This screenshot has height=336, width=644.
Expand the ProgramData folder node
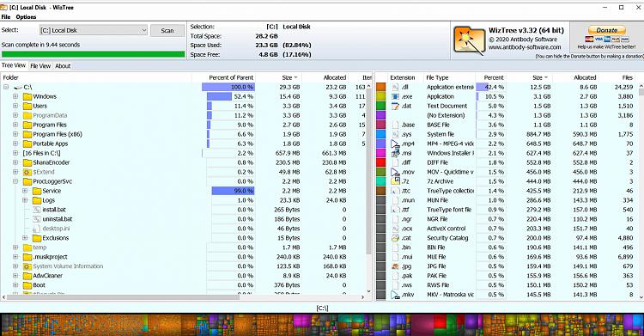point(15,115)
